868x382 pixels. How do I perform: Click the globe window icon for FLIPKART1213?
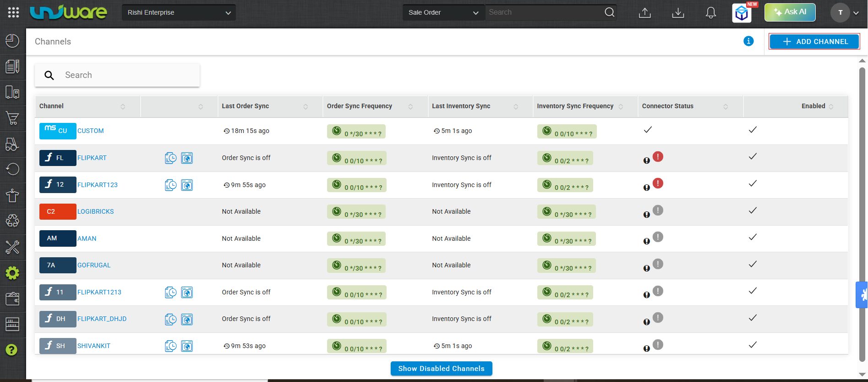click(187, 292)
